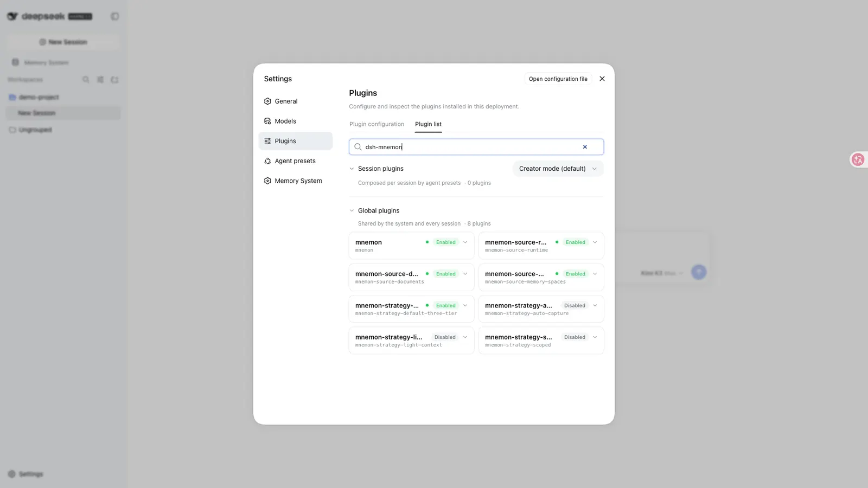Switch to Plugin list tab

point(428,124)
